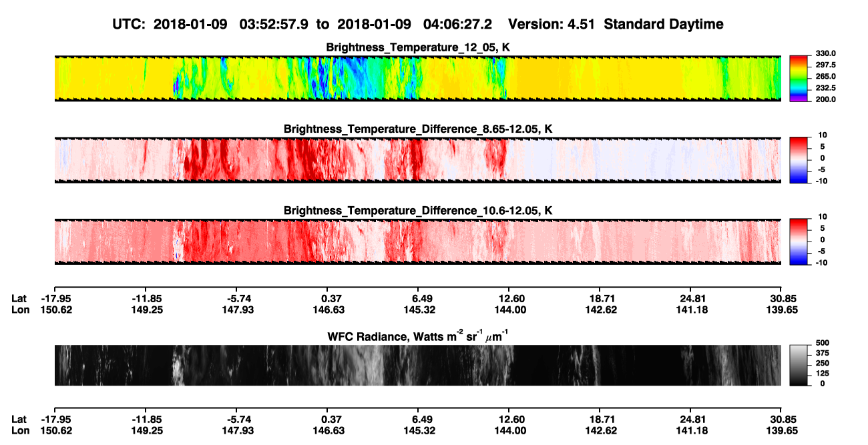This screenshot has height=445, width=868.
Task: Click the grayscale colorbar beside WFC Radiance
Action: (799, 365)
